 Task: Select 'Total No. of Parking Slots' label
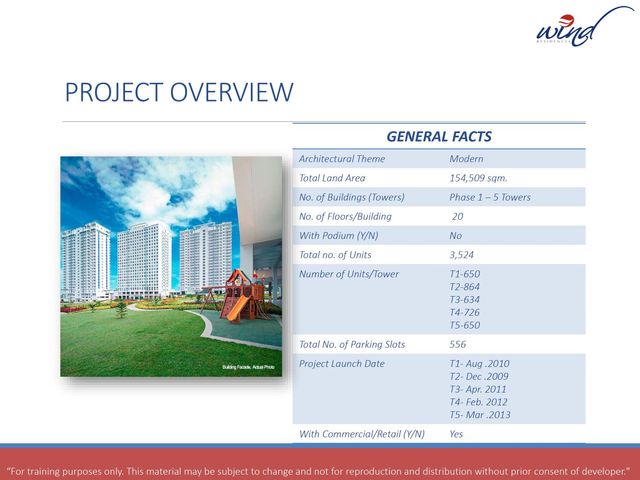click(352, 344)
